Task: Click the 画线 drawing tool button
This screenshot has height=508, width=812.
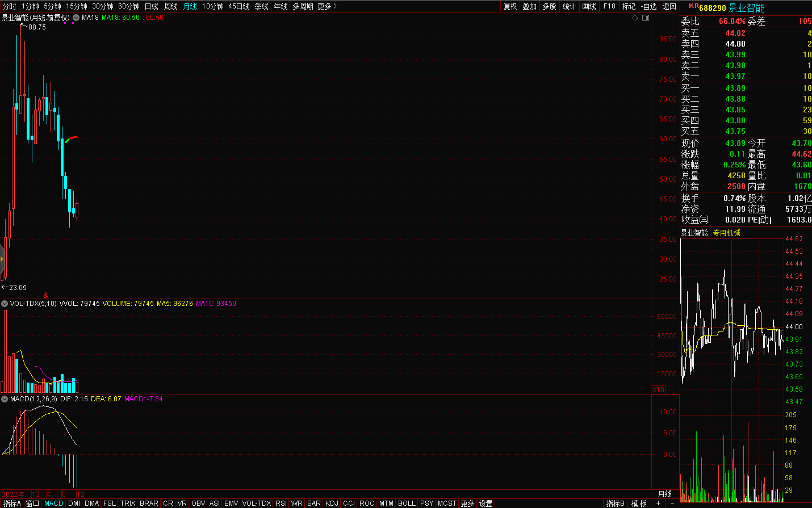Action: (589, 6)
